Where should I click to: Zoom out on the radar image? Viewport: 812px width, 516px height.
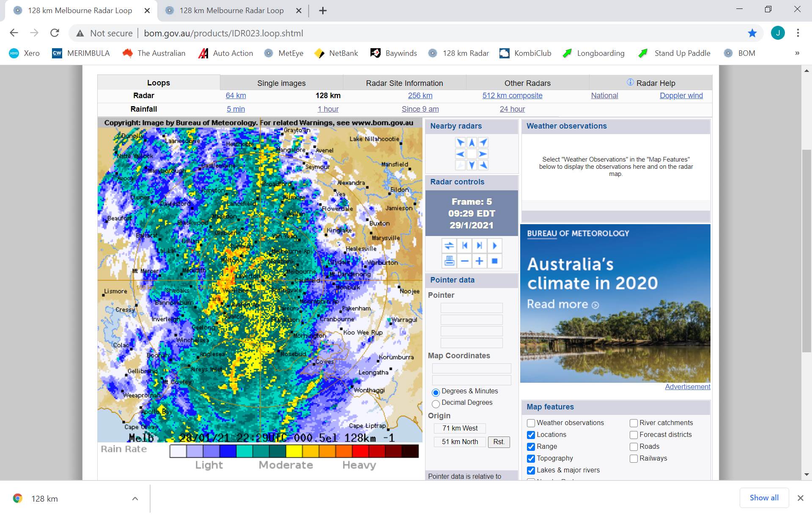464,261
